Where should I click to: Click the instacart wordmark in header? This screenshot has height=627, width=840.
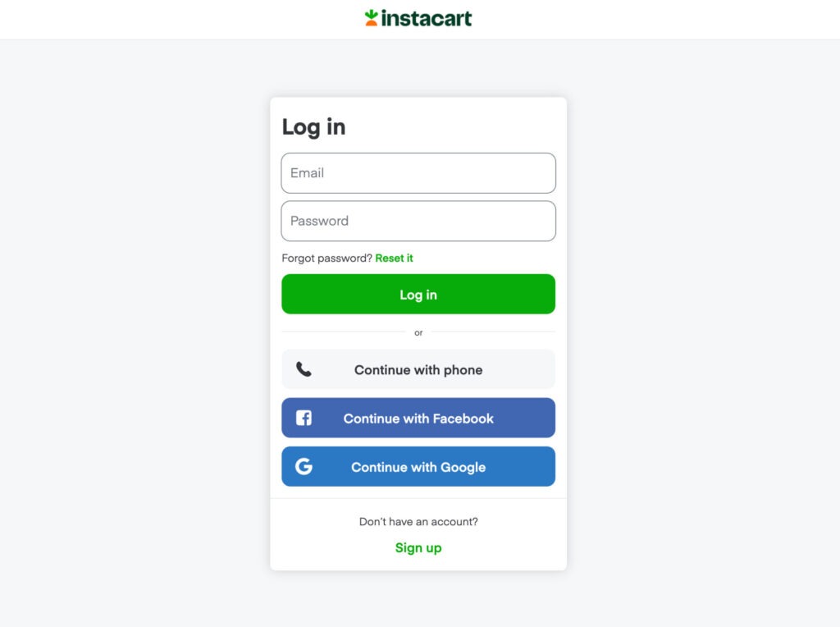(427, 18)
